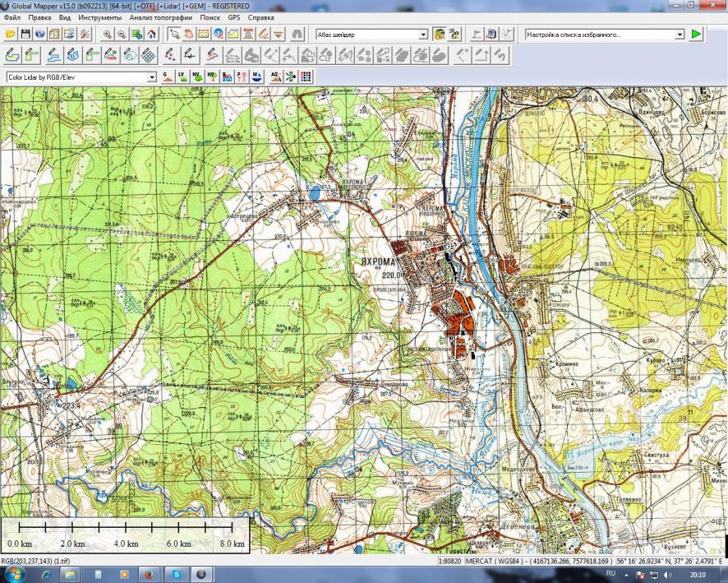
Task: Click the Zoom Out magnifier icon
Action: click(122, 35)
